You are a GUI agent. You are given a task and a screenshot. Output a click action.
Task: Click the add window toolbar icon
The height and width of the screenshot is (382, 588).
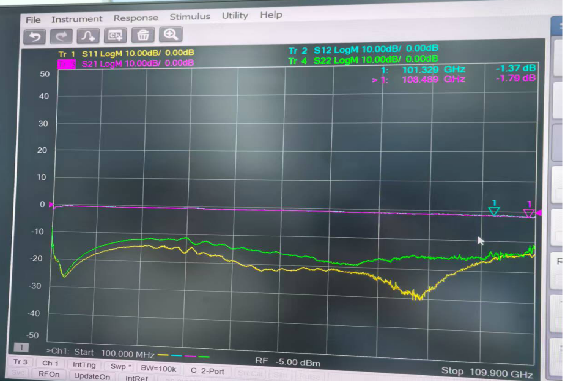[115, 36]
